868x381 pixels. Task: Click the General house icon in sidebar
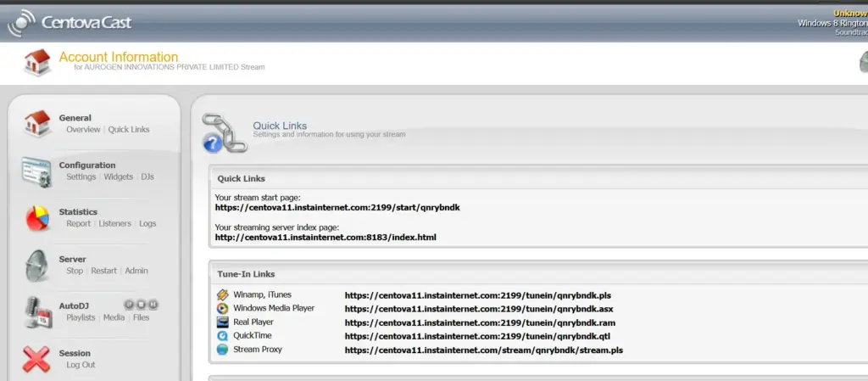coord(37,124)
